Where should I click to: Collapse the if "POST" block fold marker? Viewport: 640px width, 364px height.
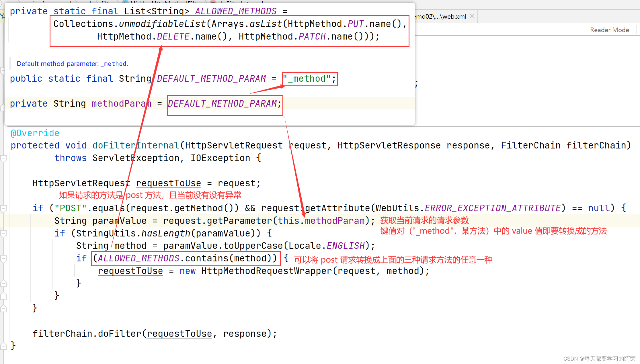point(3,208)
